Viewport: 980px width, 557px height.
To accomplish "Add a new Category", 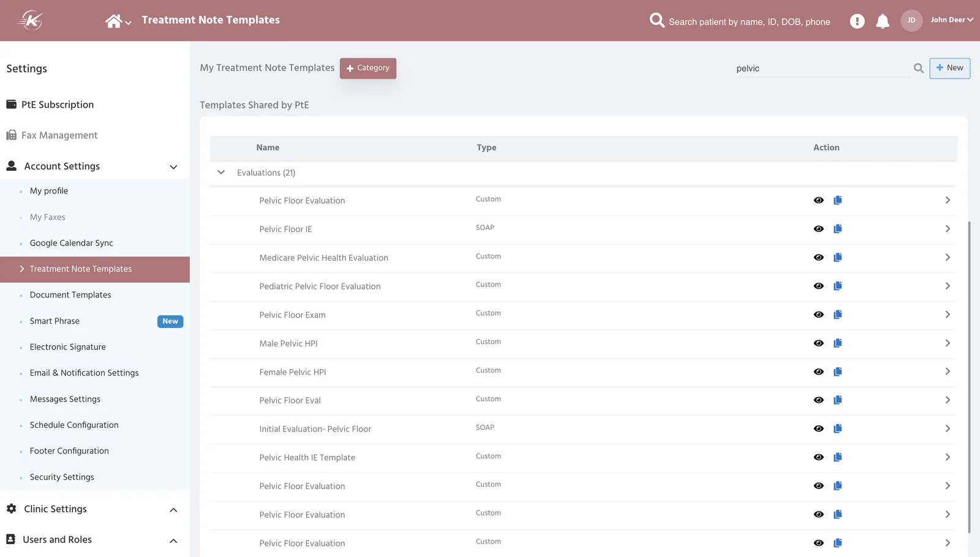I will [x=368, y=68].
